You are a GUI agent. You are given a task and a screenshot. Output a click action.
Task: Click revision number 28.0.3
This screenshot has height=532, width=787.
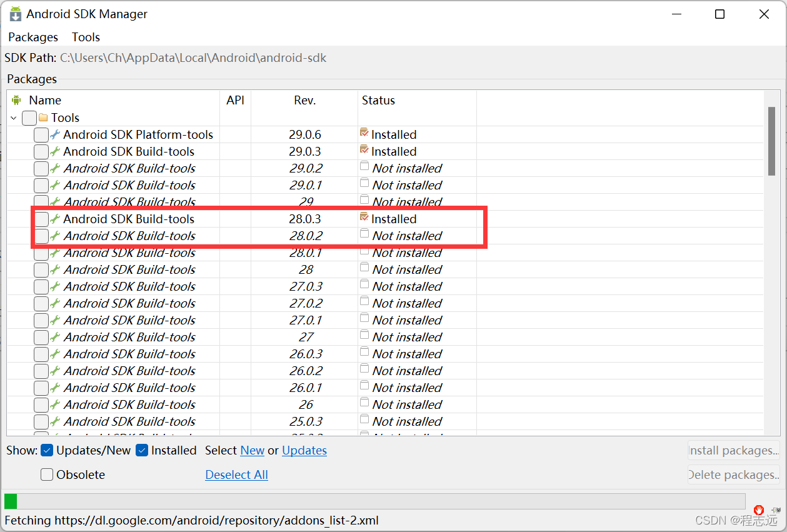pos(305,219)
